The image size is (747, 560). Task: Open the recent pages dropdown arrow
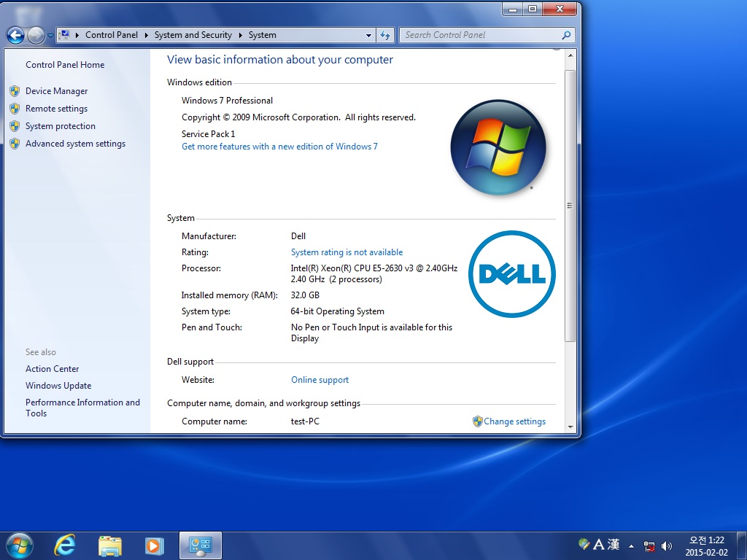(x=50, y=35)
